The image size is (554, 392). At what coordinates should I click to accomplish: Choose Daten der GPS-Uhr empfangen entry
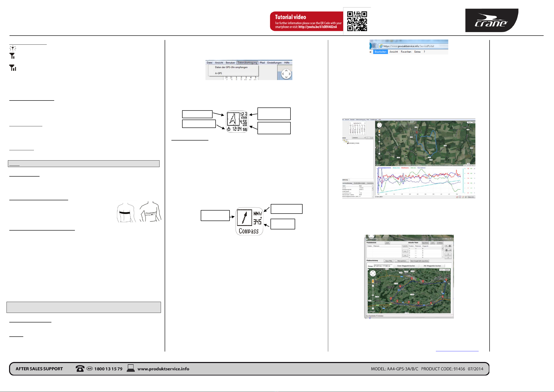tap(231, 67)
